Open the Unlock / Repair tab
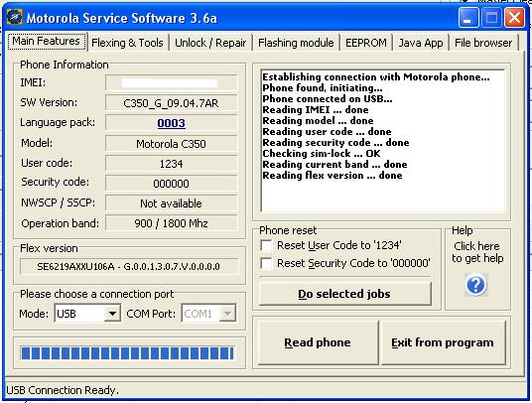 coord(210,43)
